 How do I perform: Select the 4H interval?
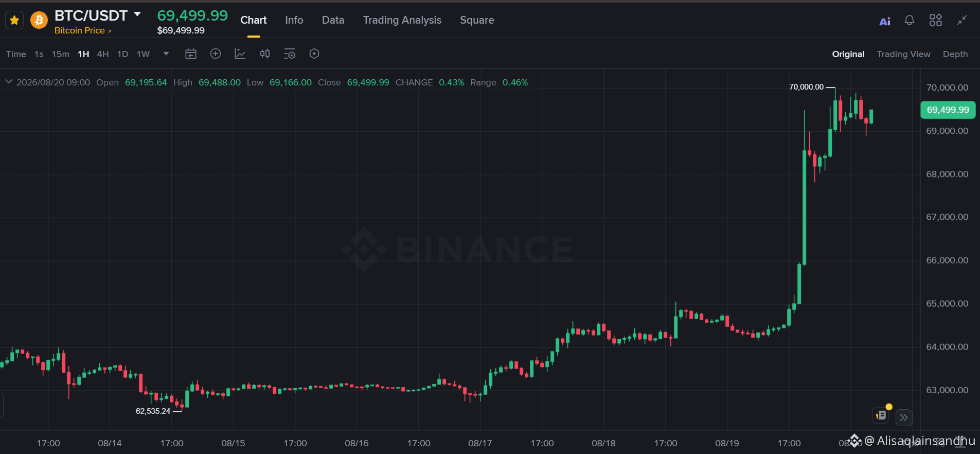[103, 54]
